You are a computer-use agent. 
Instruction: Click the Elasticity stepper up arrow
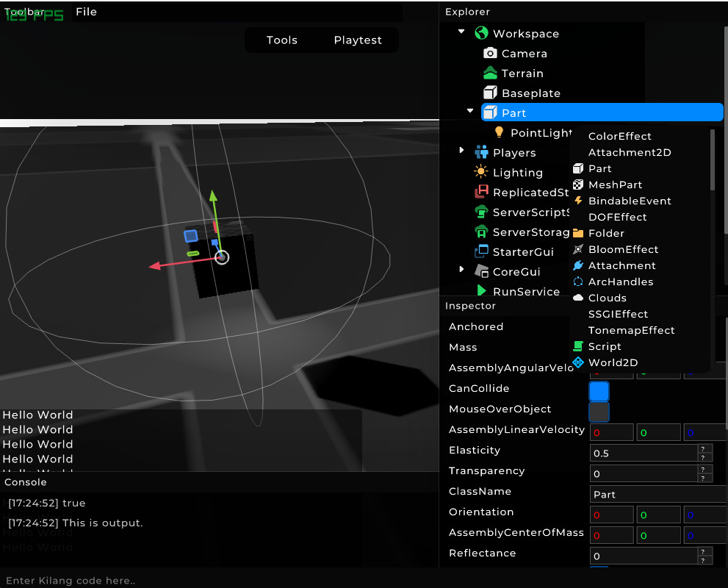704,448
